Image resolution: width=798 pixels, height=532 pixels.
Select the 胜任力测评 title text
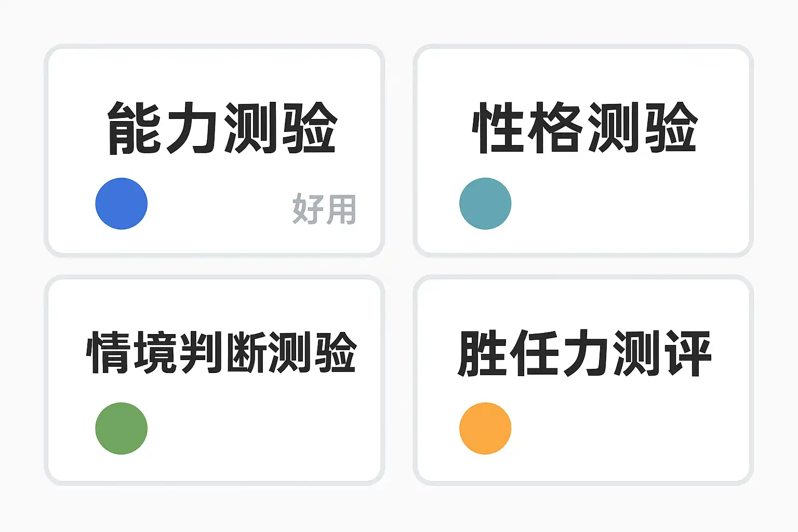tap(584, 353)
